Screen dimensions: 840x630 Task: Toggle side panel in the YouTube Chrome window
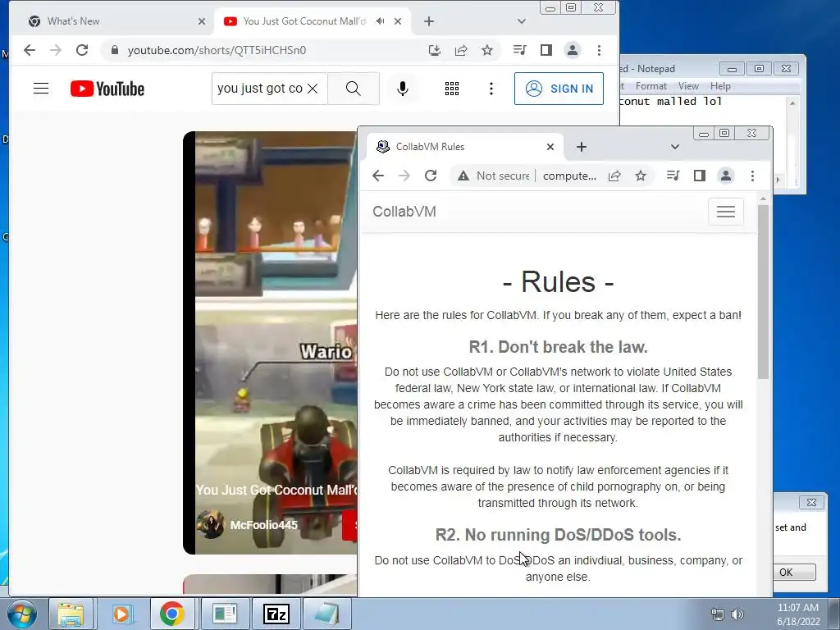tap(546, 50)
